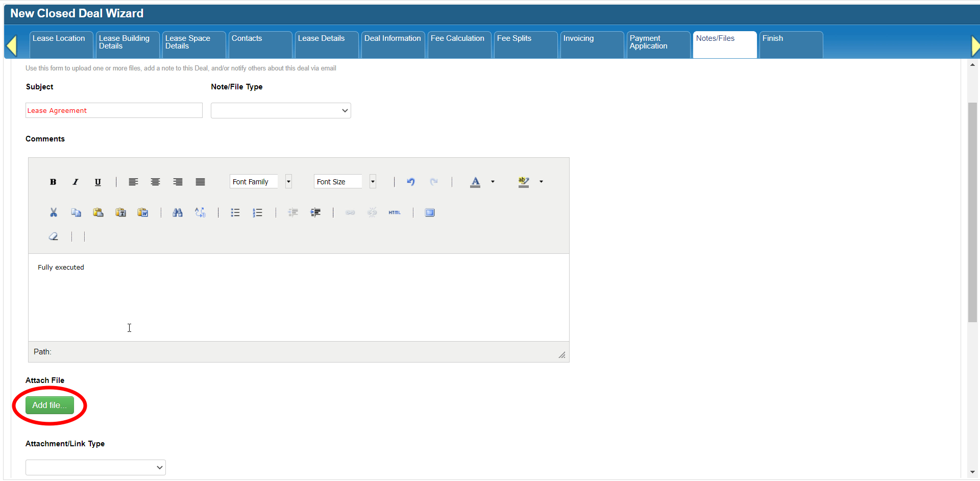Click the undo arrow icon

[x=411, y=182]
